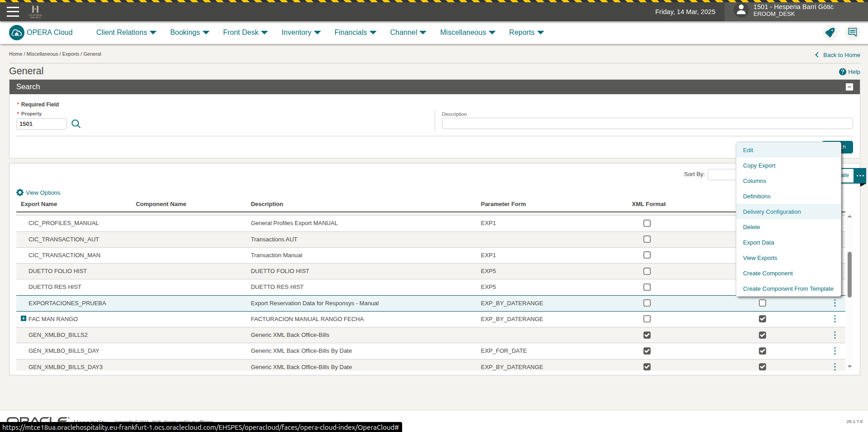The image size is (868, 432).
Task: Choose Export Data in the menu
Action: tap(758, 243)
